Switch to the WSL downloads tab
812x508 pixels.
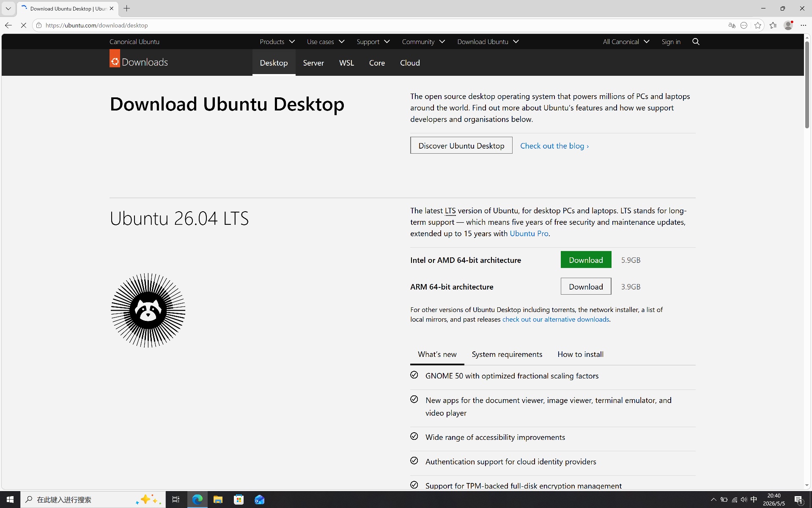click(x=346, y=63)
